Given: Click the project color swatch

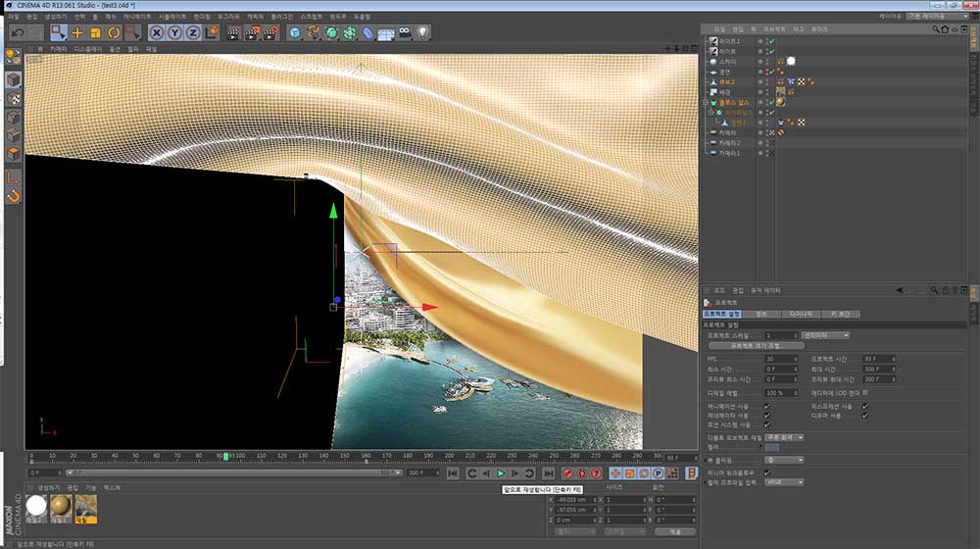Looking at the screenshot, I should (x=772, y=448).
